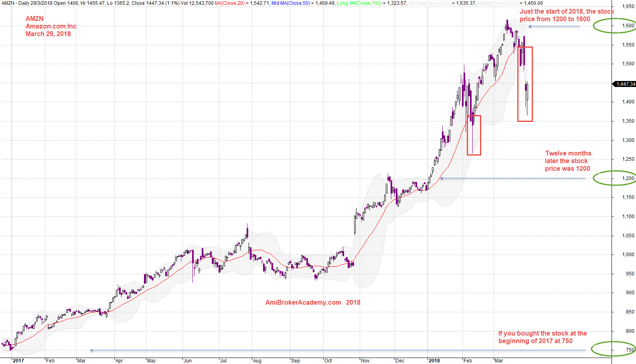The image size is (636, 364).
Task: Click the 1,300 price axis label
Action: point(628,140)
